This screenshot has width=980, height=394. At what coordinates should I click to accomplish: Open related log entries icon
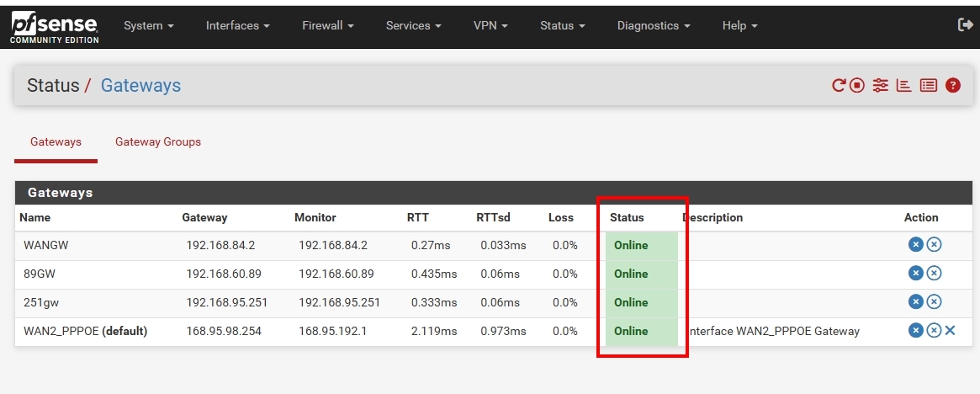tap(928, 85)
